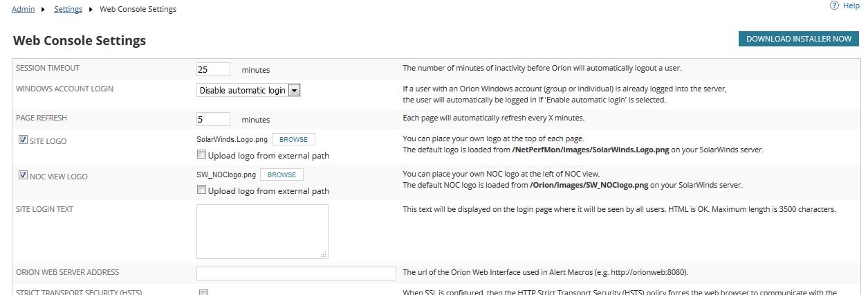Toggle the Site Logo checkbox
Viewport: 868px width, 295px height.
(23, 139)
